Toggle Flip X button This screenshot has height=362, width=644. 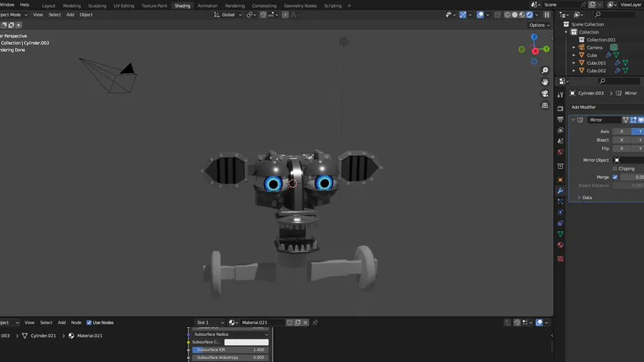coord(621,149)
